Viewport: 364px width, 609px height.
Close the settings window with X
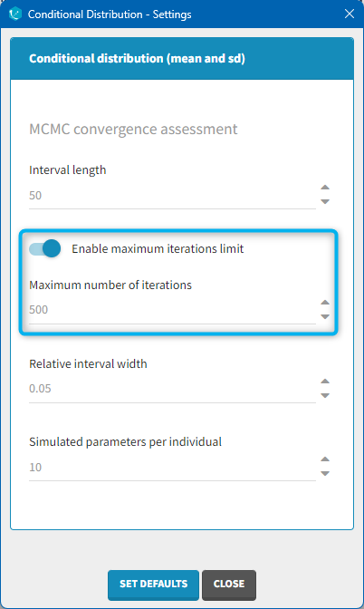(350, 14)
